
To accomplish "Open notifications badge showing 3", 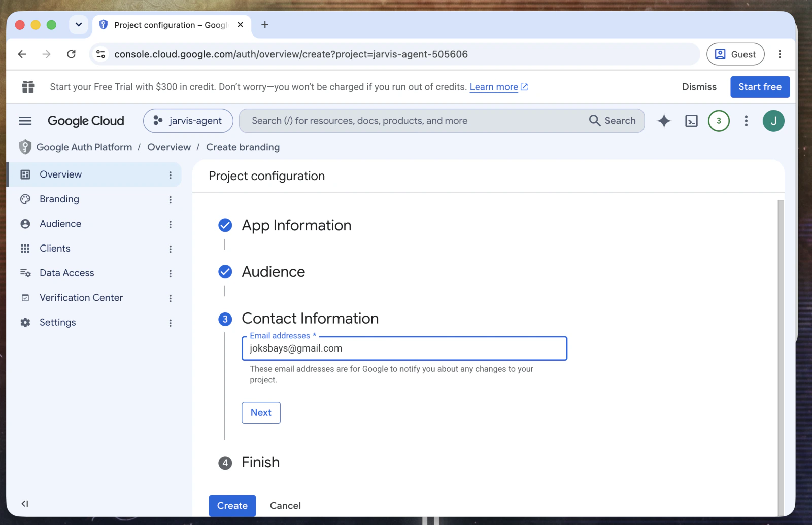I will (x=719, y=121).
